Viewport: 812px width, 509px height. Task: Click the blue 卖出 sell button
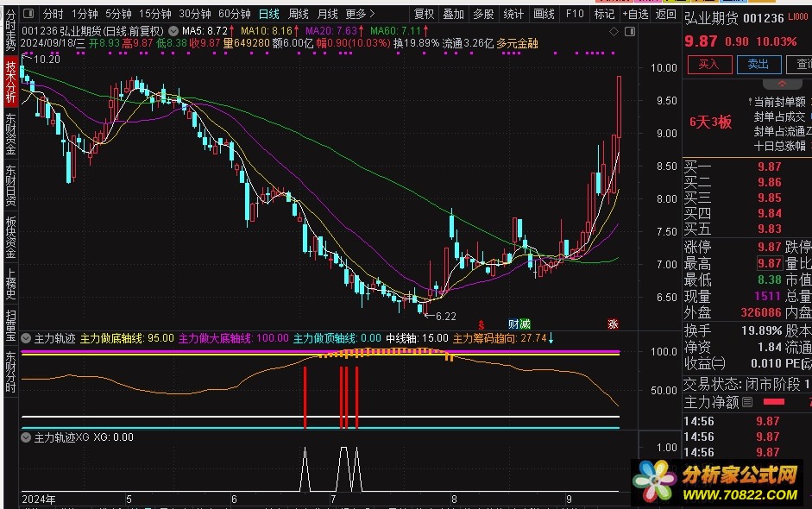pyautogui.click(x=758, y=64)
